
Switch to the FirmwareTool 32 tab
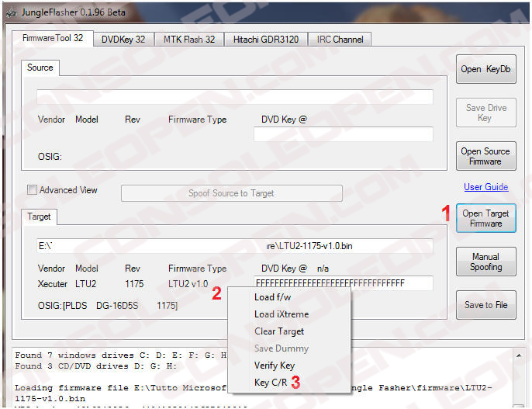(53, 38)
